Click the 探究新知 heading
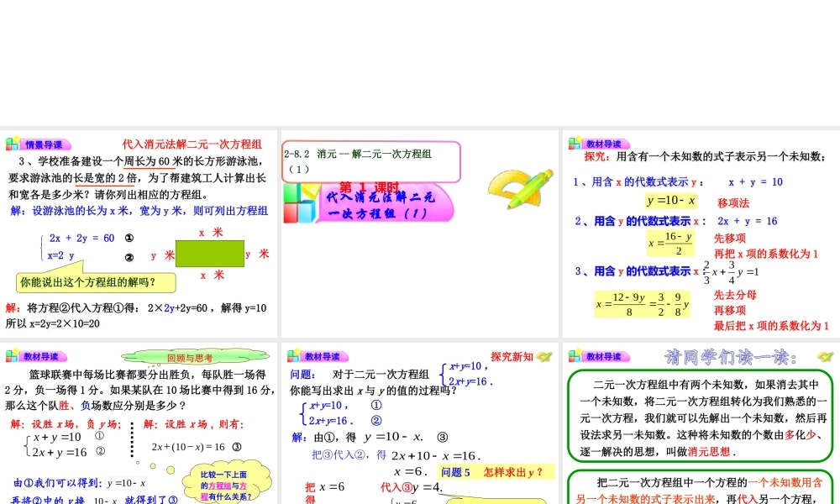This screenshot has height=504, width=840. (512, 357)
